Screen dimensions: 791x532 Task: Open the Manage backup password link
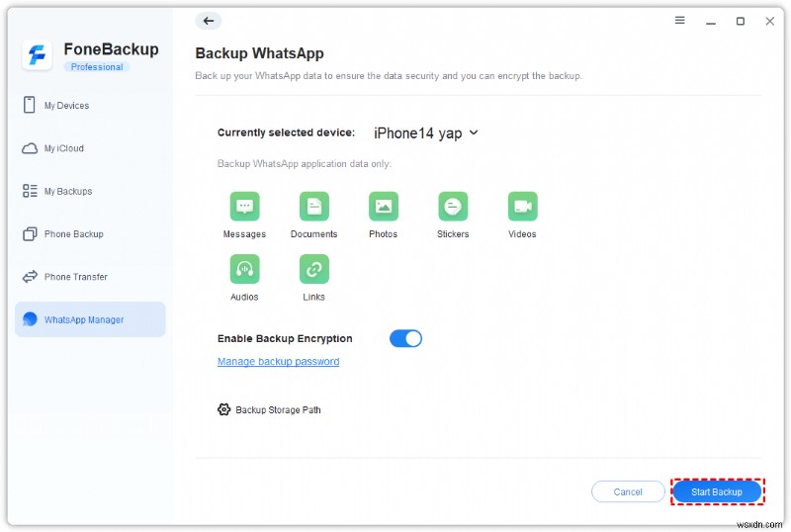pyautogui.click(x=278, y=361)
